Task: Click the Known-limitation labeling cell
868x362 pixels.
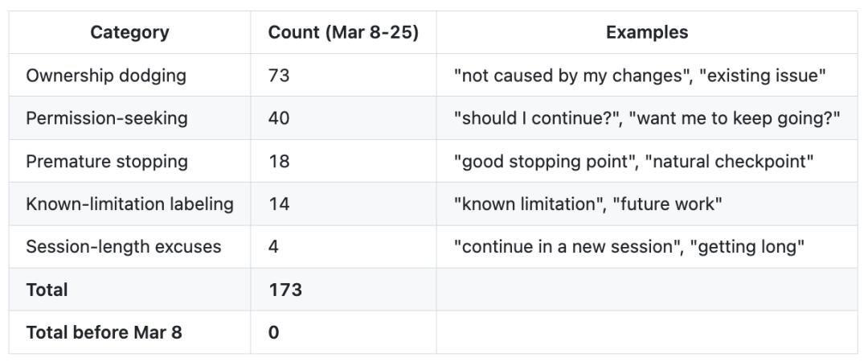Action: (x=129, y=204)
